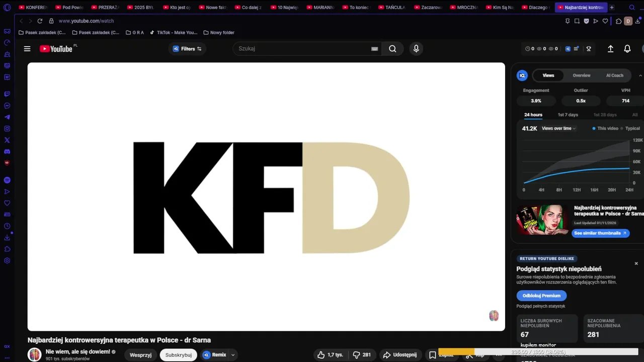
Task: Close the Return YouTube Dislike panel
Action: 636,263
